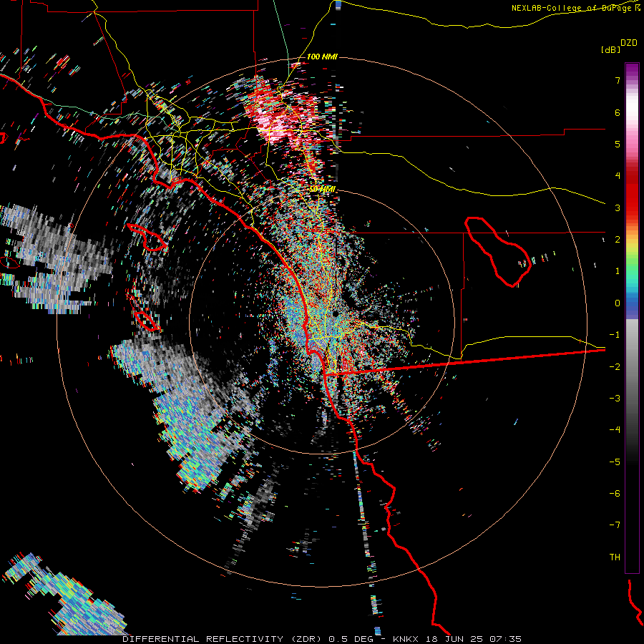Click the '[dB]' unit label
This screenshot has width=644, height=644.
(x=611, y=49)
